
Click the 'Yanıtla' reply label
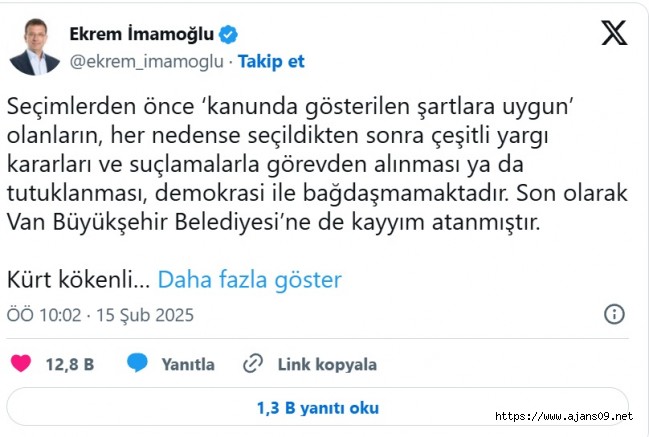(x=190, y=365)
